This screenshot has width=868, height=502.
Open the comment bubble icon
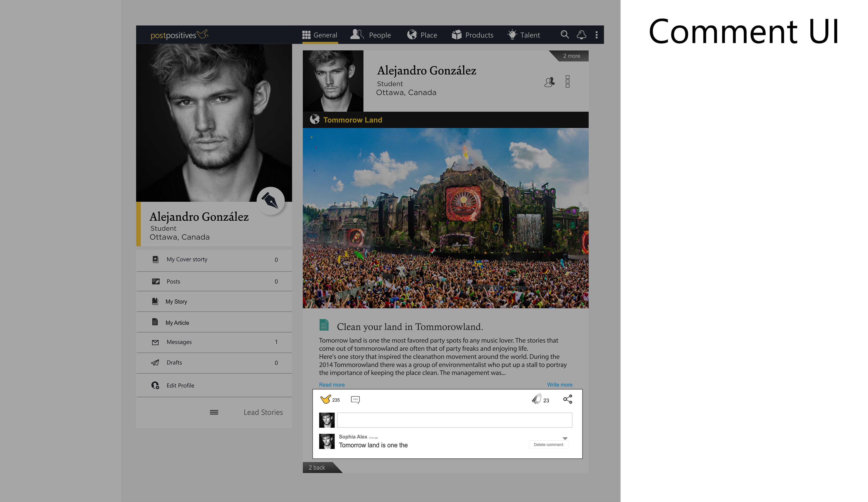355,399
